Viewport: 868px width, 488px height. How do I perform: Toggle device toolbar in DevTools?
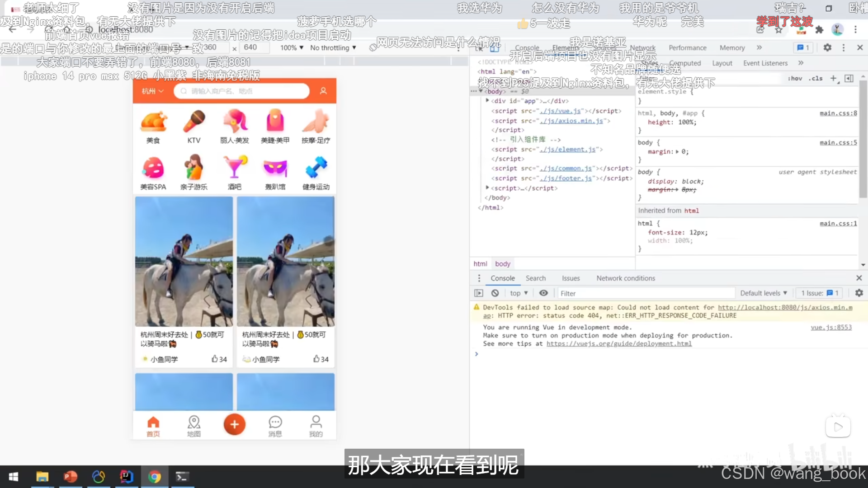pos(494,47)
